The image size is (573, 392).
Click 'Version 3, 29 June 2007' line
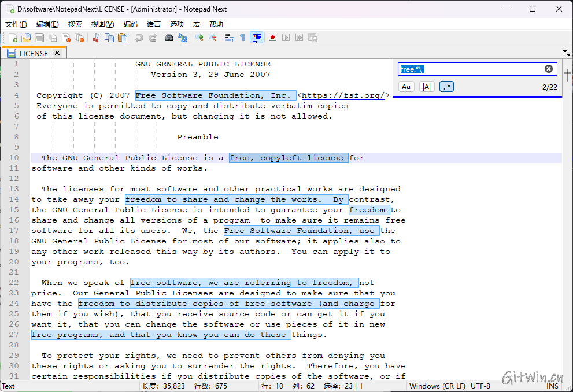tap(210, 75)
